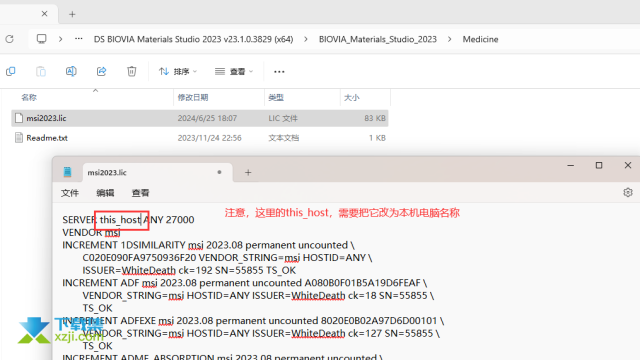Image resolution: width=640 pixels, height=360 pixels.
Task: Open the 排序 sort dropdown
Action: 178,71
